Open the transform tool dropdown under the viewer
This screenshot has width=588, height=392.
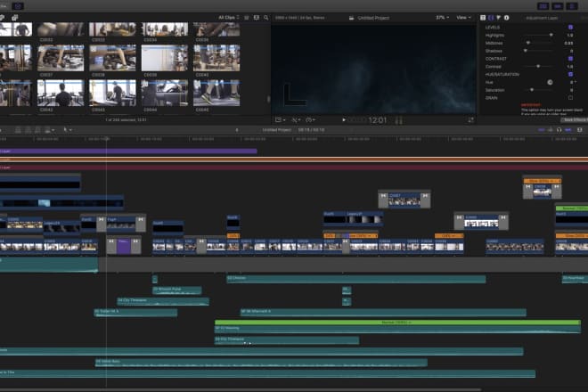[281, 120]
